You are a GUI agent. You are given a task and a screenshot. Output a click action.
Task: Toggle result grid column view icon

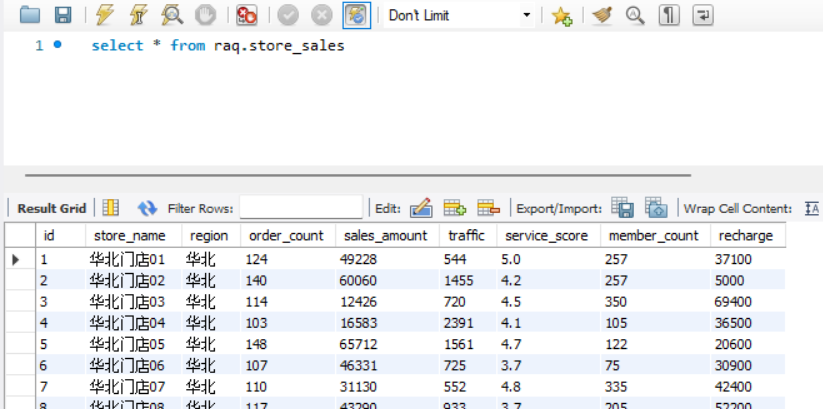(111, 208)
